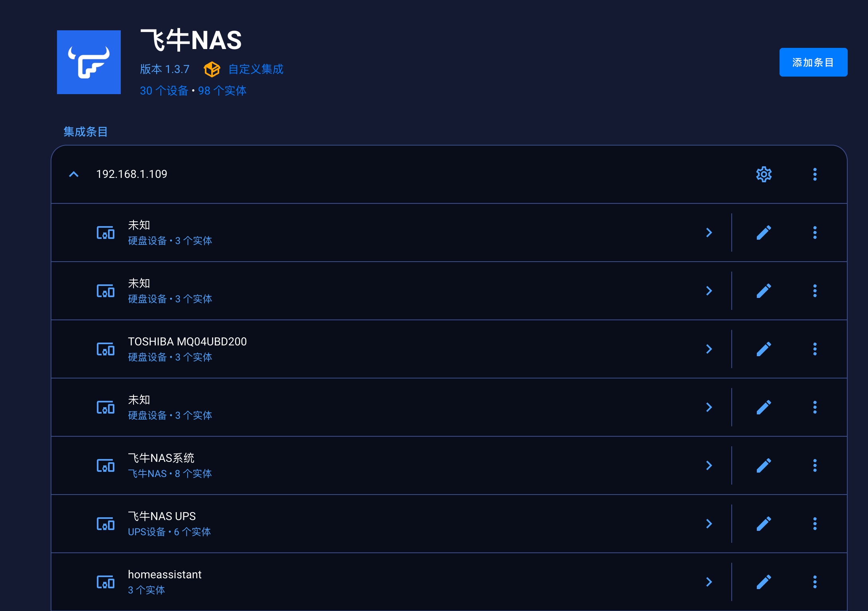Click pencil edit icon for TOSHIBA MQ04UBD200

point(764,349)
